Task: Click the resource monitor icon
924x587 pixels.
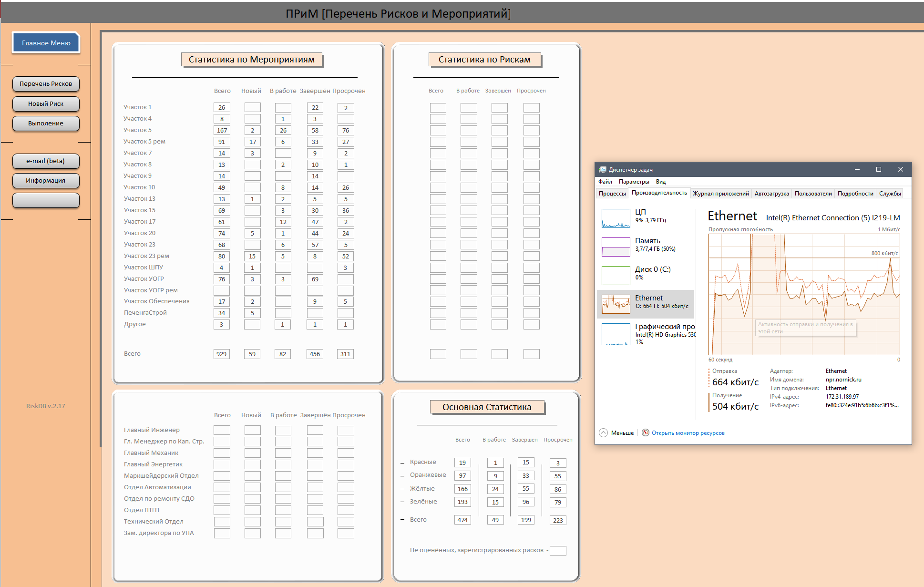Action: pyautogui.click(x=645, y=433)
